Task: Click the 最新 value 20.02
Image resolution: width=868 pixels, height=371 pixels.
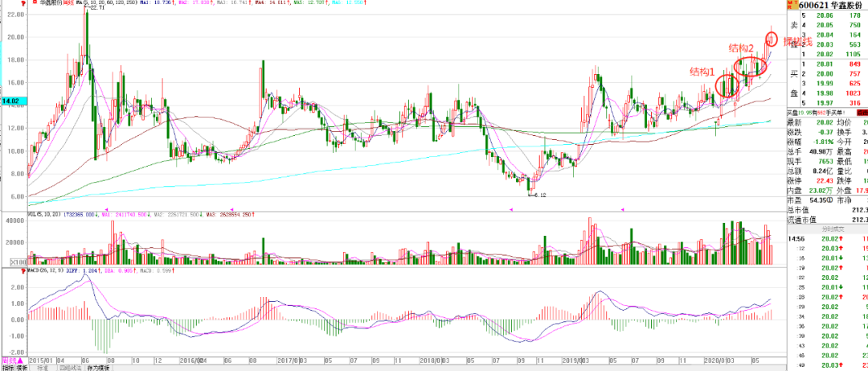Action: point(826,122)
